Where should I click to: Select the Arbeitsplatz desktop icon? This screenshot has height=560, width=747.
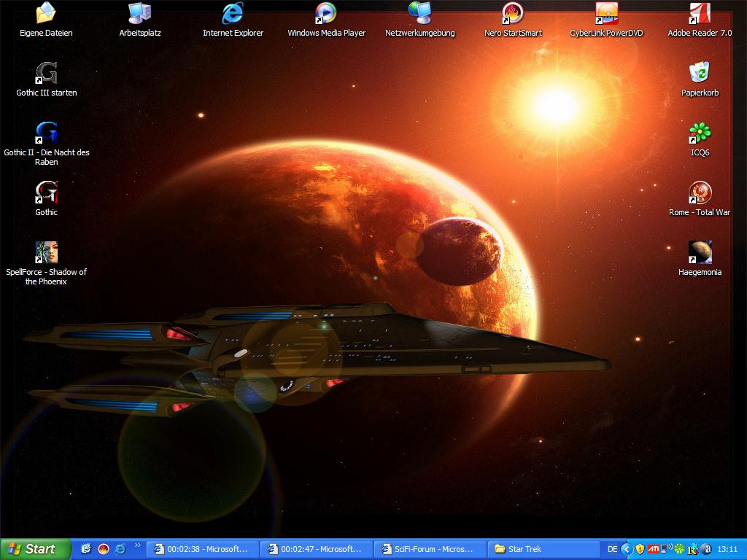[139, 14]
